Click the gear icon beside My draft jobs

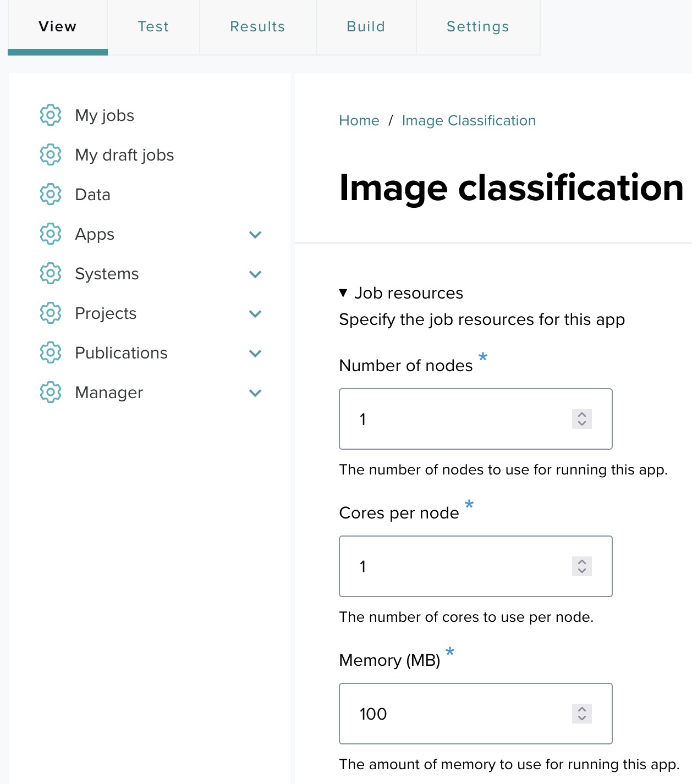point(50,154)
